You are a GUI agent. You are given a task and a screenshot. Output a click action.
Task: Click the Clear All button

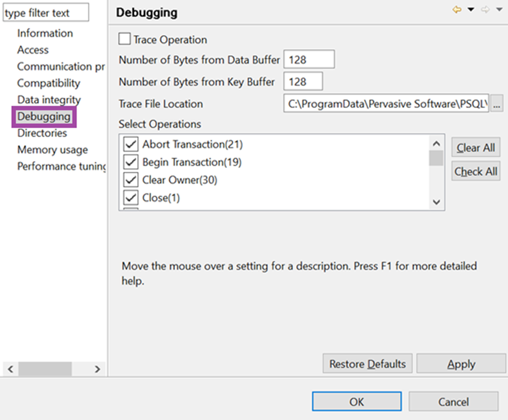(x=476, y=148)
